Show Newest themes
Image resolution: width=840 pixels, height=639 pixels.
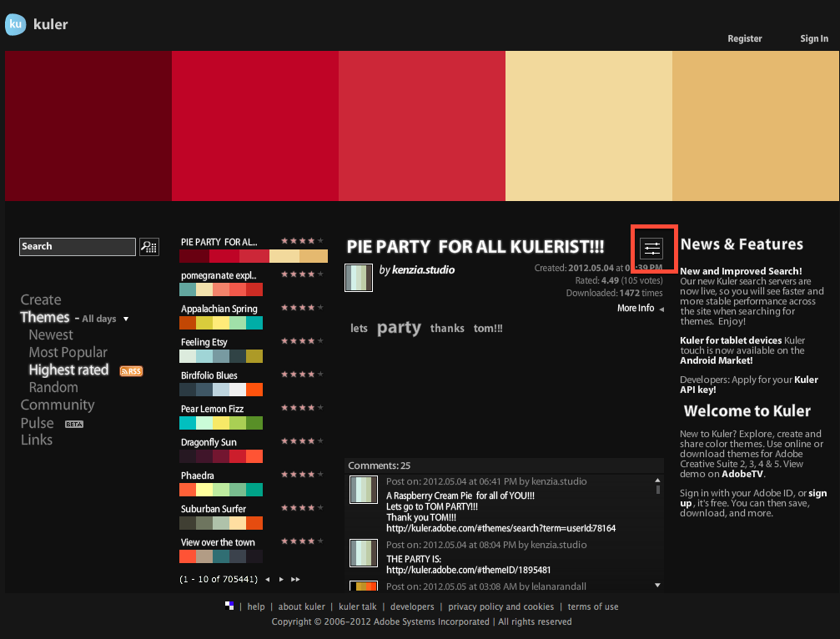click(x=51, y=335)
